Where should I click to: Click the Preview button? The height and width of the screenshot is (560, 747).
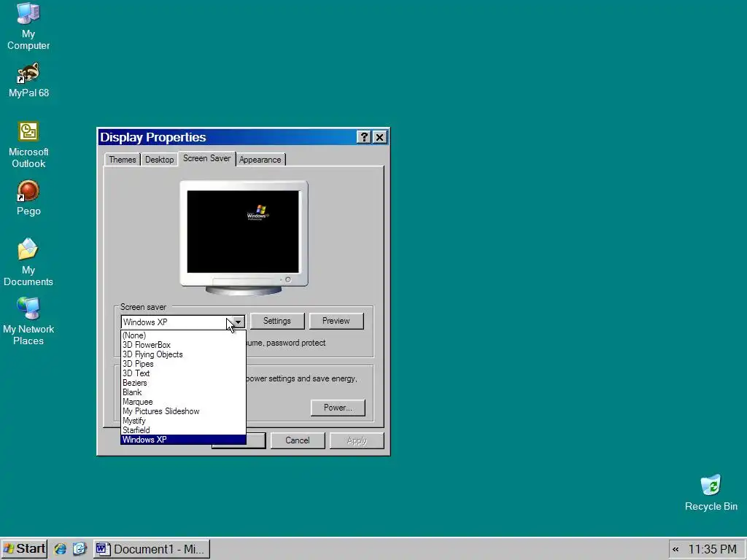(336, 321)
